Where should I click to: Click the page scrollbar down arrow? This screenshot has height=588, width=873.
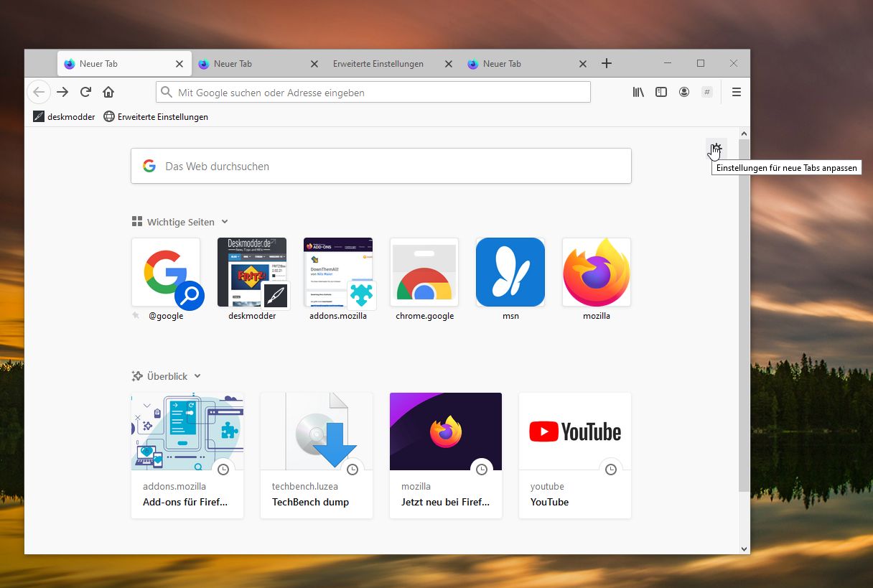click(x=744, y=549)
